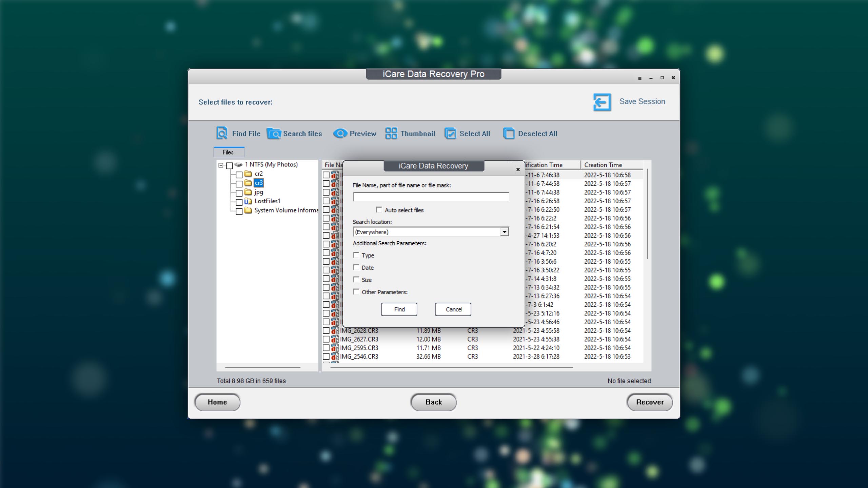
Task: Check the cr2 folder checkbox
Action: 239,175
